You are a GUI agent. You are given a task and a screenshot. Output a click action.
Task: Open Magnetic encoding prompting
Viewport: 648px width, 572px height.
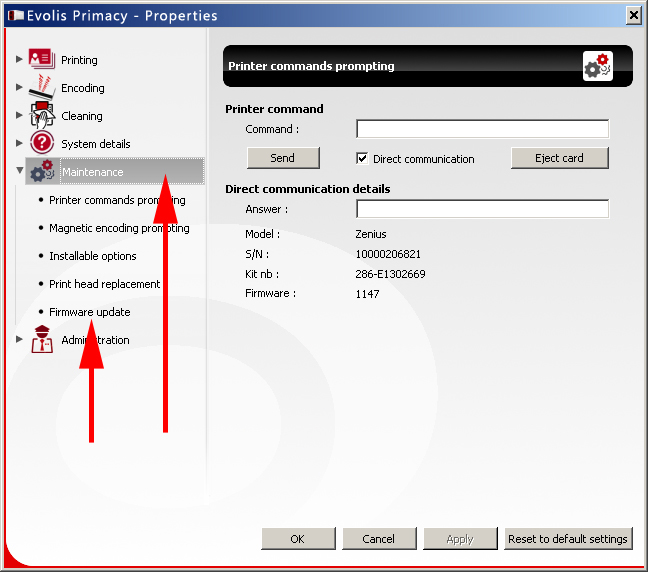tap(119, 228)
